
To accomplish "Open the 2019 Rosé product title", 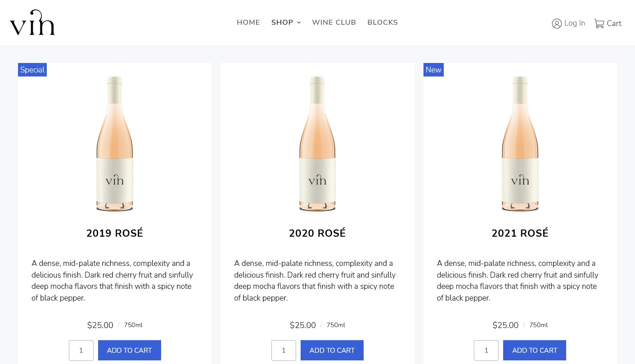I will tap(115, 233).
